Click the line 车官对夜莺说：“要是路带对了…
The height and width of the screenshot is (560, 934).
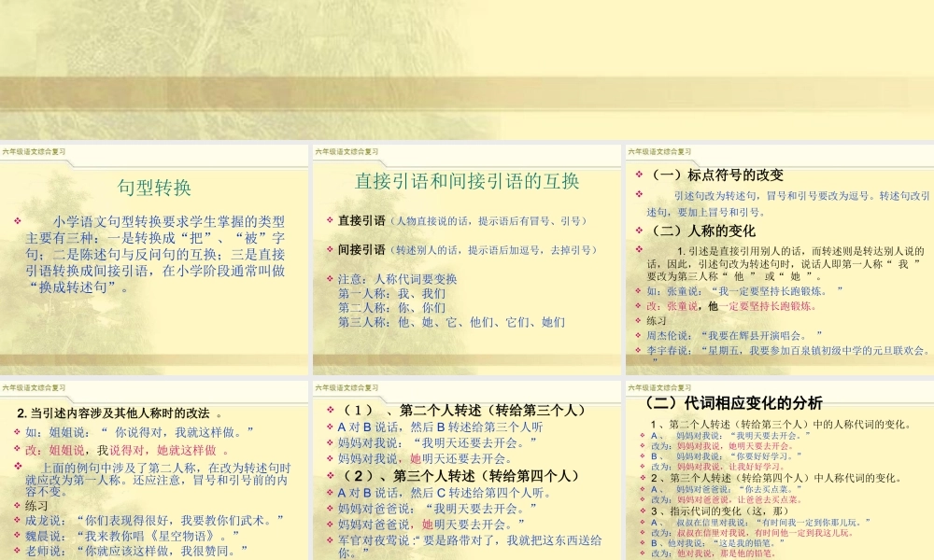[470, 546]
